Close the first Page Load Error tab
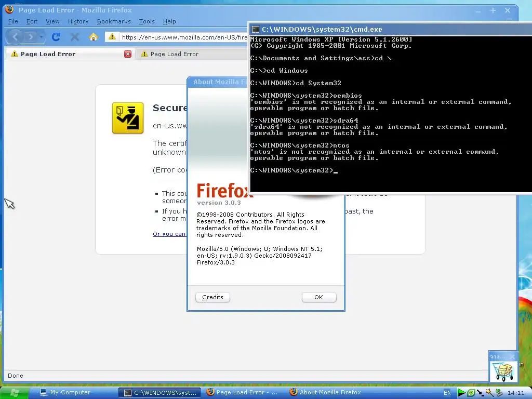The width and height of the screenshot is (532, 399). [128, 54]
